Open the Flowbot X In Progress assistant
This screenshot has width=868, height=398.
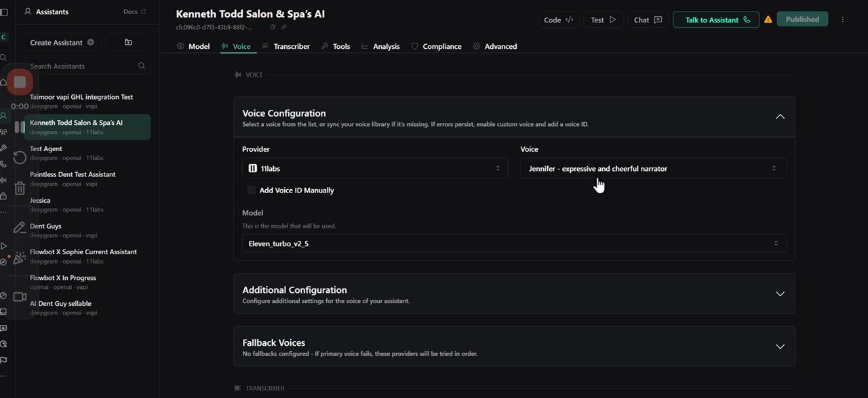(87, 281)
